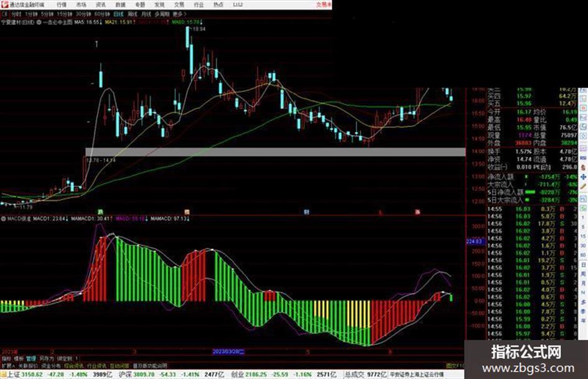Open the 资金分布 bottom tab
The image size is (588, 379).
click(x=51, y=365)
